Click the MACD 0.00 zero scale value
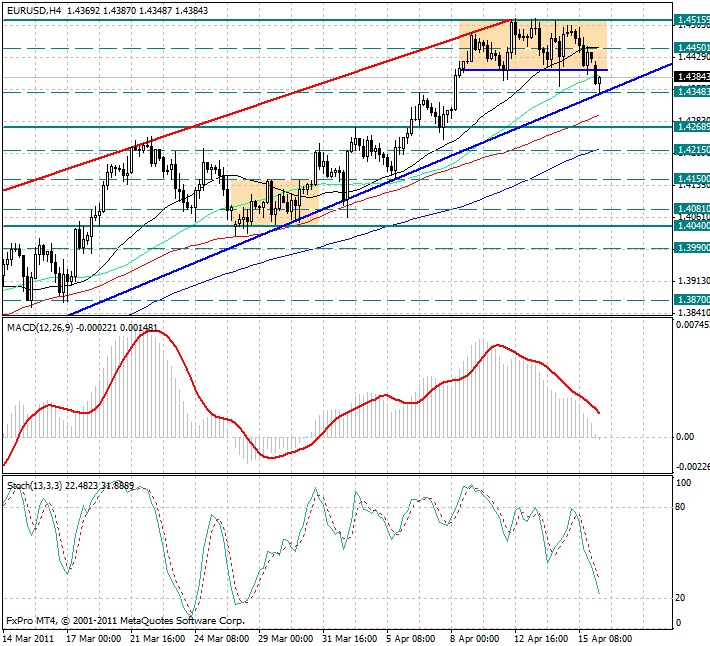710x646 pixels. pos(685,436)
